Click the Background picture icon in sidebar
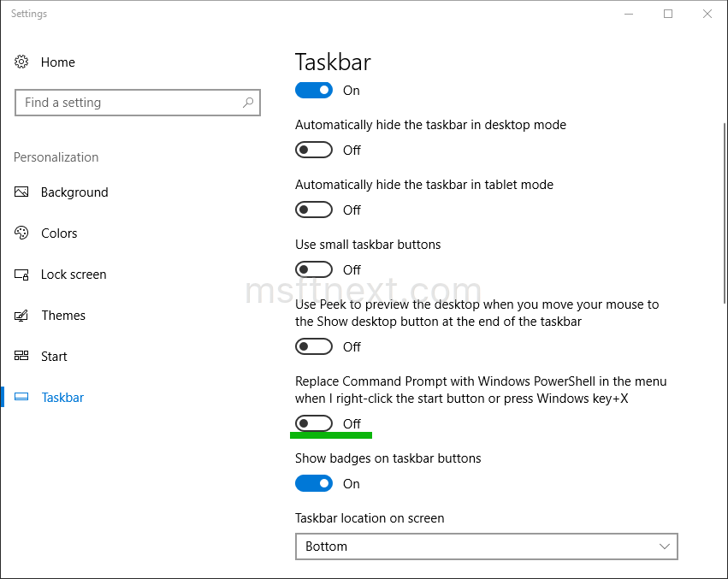728x579 pixels. pyautogui.click(x=21, y=192)
